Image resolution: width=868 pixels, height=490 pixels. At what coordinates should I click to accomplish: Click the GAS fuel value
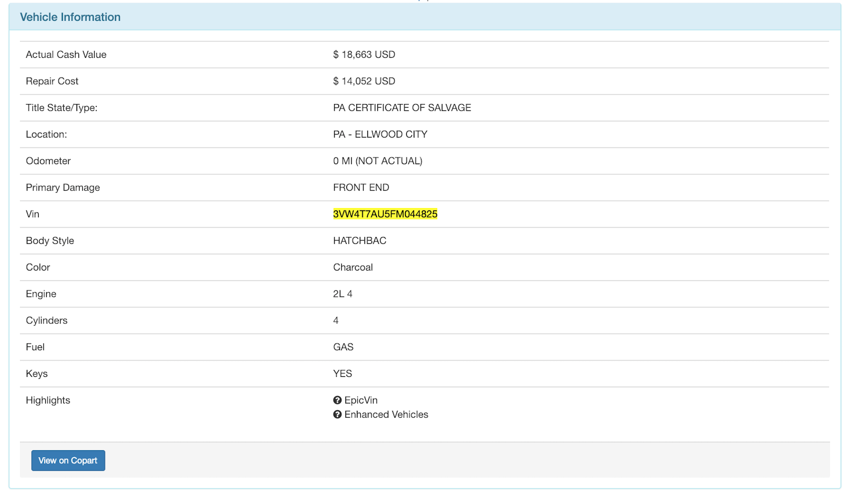[x=343, y=347]
